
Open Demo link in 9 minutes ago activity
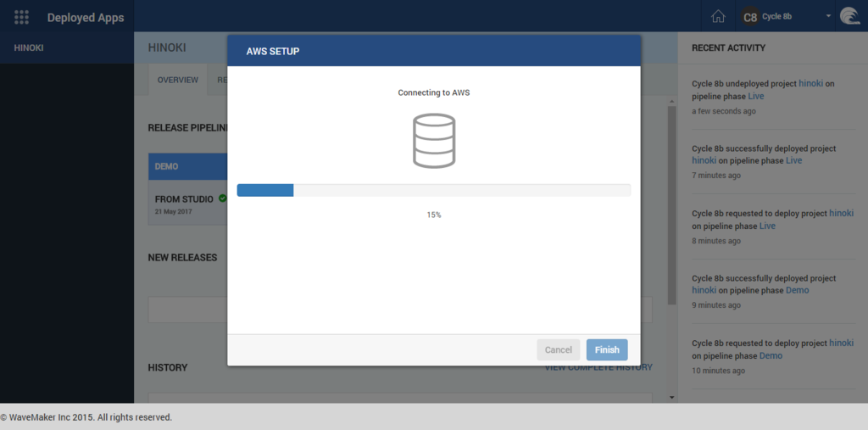click(797, 290)
